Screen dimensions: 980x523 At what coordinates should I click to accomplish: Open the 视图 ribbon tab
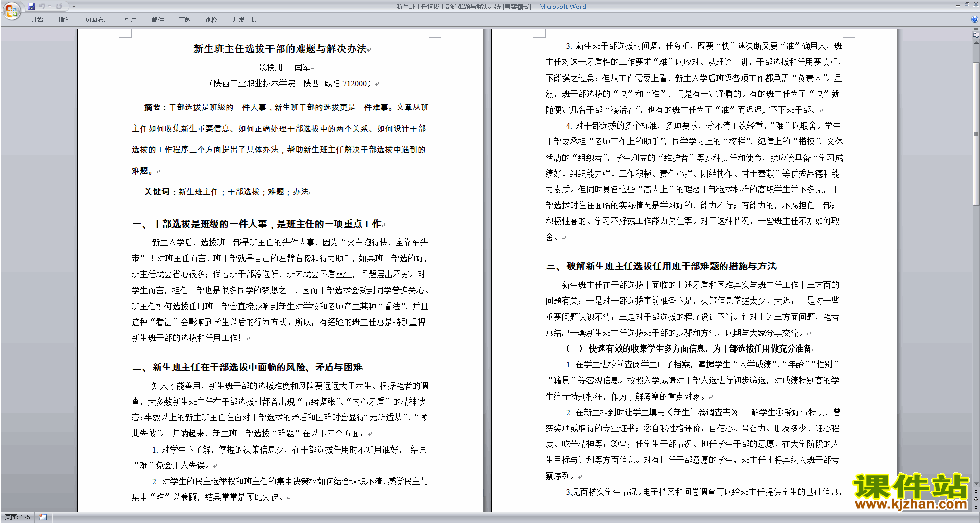tap(212, 20)
